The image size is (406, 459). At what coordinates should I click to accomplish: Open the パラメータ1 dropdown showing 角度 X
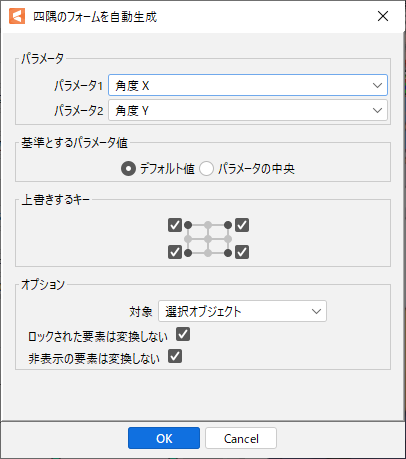[248, 85]
